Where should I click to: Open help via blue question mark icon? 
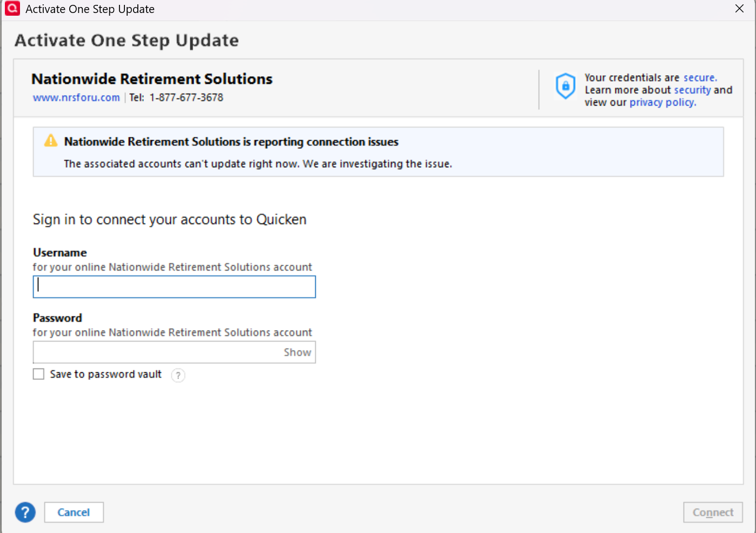(x=25, y=512)
